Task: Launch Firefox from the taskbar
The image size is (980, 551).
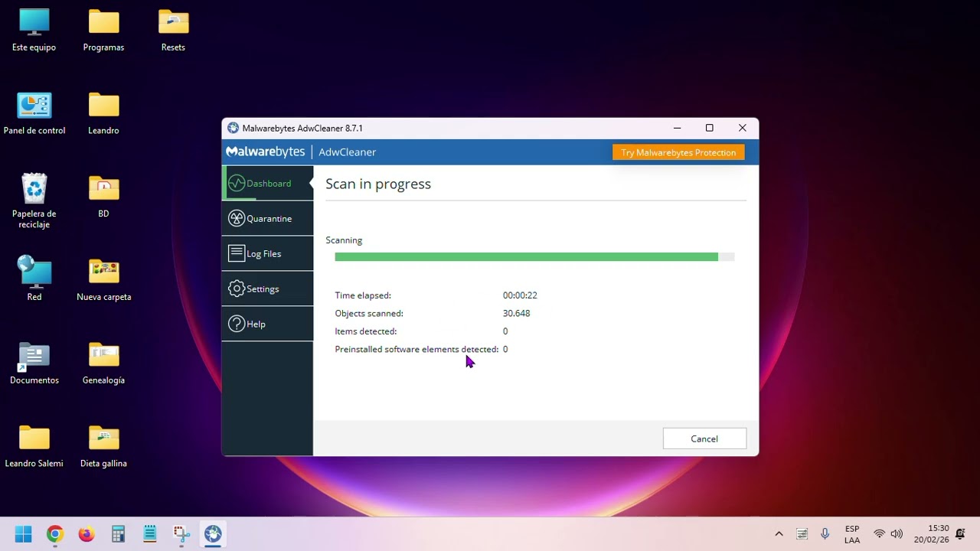Action: click(x=87, y=534)
